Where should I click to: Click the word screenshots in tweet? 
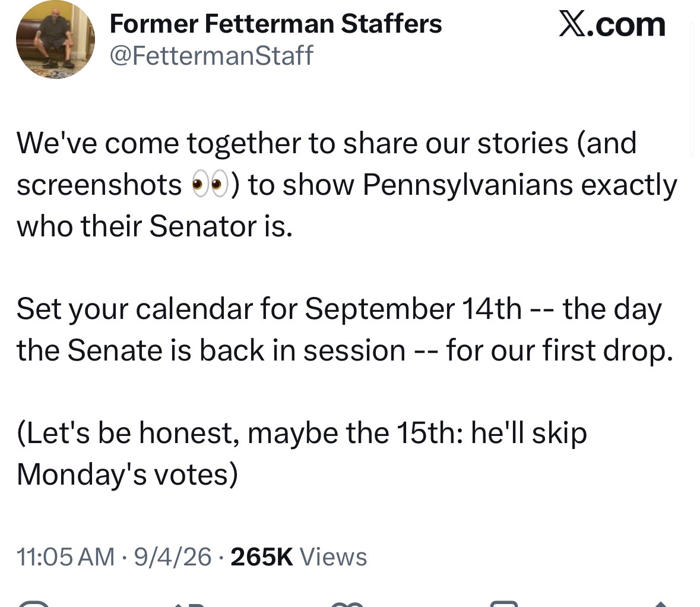[99, 185]
